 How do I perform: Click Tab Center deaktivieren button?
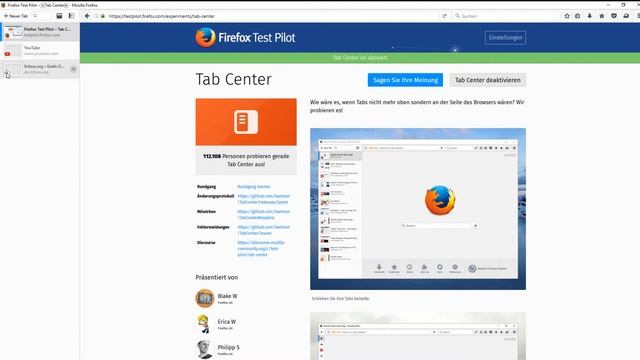pos(488,80)
